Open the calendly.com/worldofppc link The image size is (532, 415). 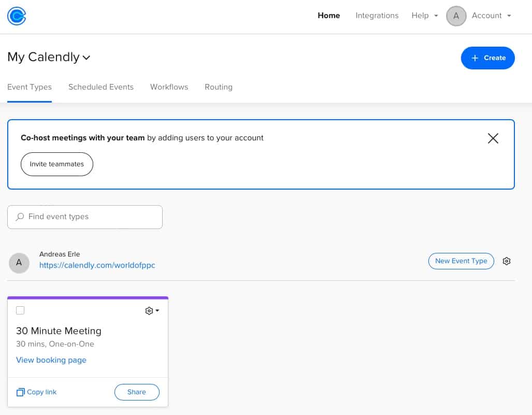tap(97, 265)
